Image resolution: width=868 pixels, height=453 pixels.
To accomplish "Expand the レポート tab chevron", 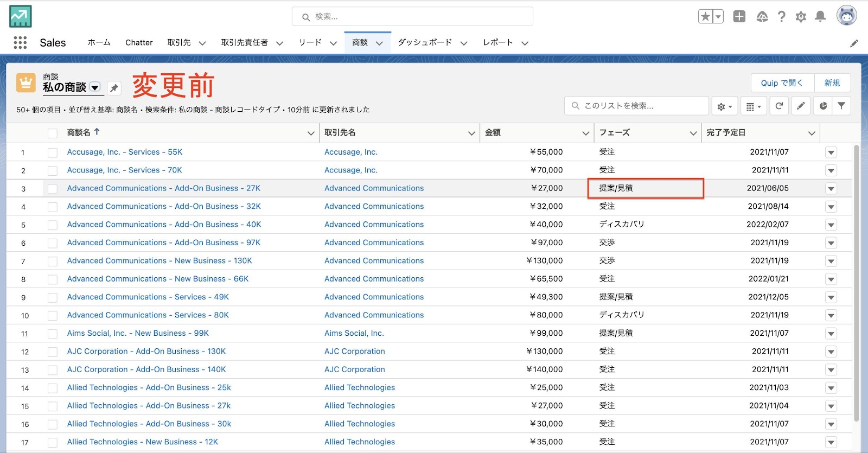I will tap(525, 43).
